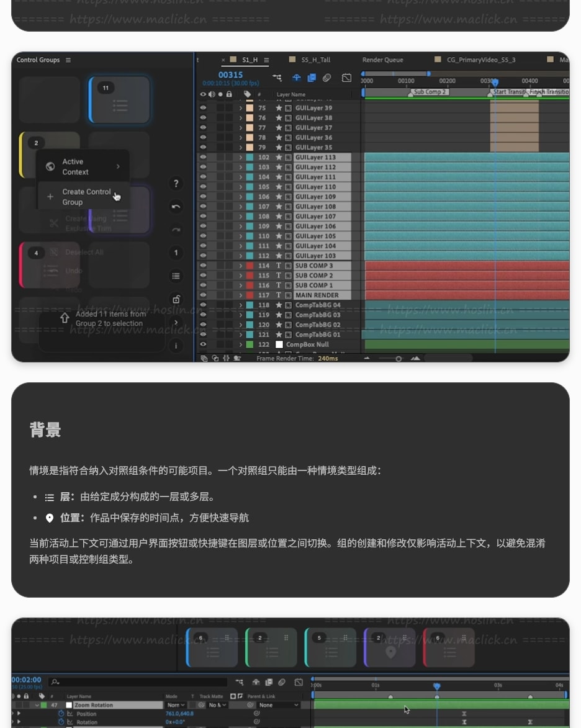Screen dimensions: 581x728
Task: Hide CompTabBG 04 layer eye icon
Action: (203, 305)
